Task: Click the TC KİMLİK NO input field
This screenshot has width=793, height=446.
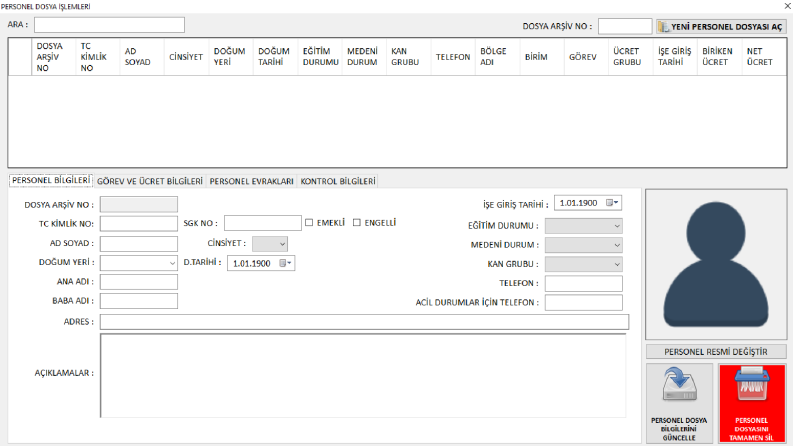Action: [x=139, y=224]
